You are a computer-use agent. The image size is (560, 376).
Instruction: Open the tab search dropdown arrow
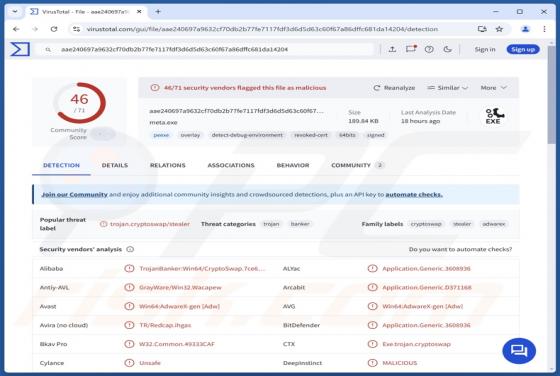point(15,12)
